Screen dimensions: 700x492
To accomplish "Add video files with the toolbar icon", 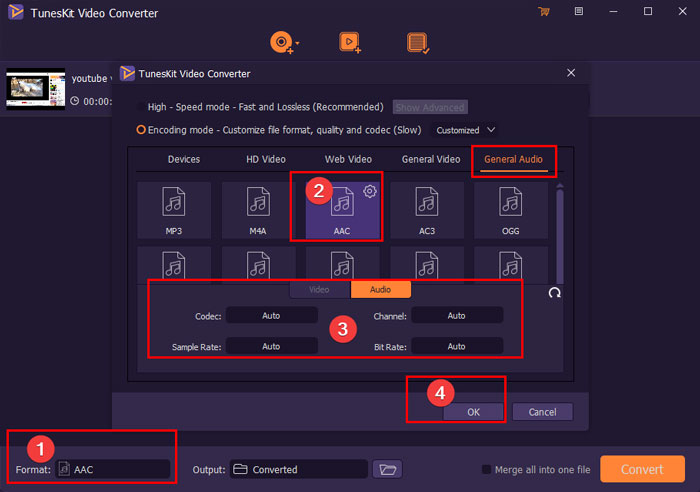I will pyautogui.click(x=350, y=42).
